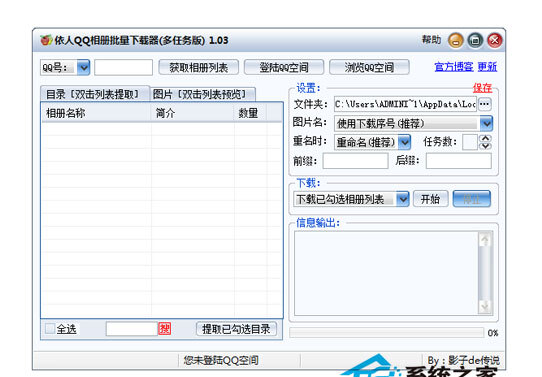The image size is (542, 377).
Task: Click the output box scroll up arrow
Action: [485, 239]
